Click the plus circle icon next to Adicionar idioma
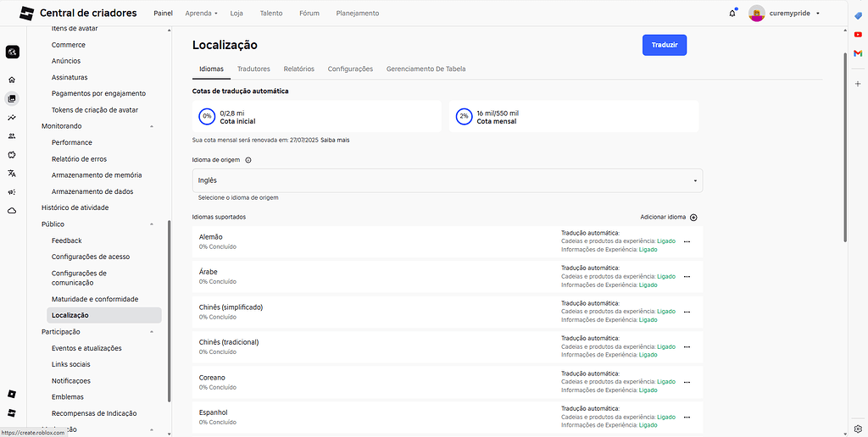This screenshot has height=437, width=868. tap(693, 218)
